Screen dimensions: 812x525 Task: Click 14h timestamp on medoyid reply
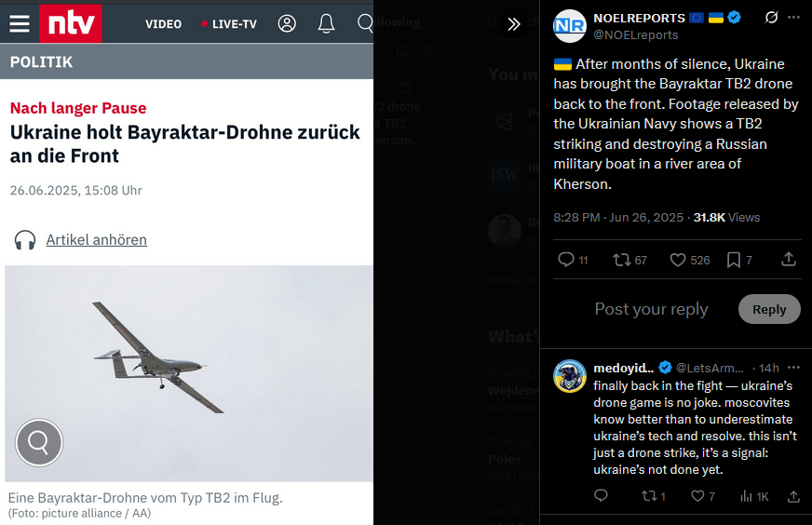(x=768, y=368)
